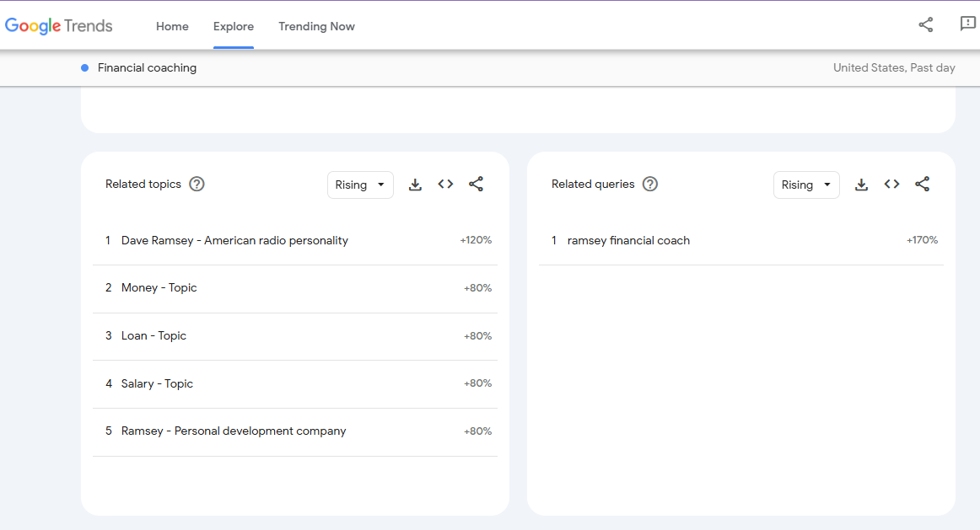Share the Related queries panel
Viewport: 980px width, 530px height.
coord(922,185)
